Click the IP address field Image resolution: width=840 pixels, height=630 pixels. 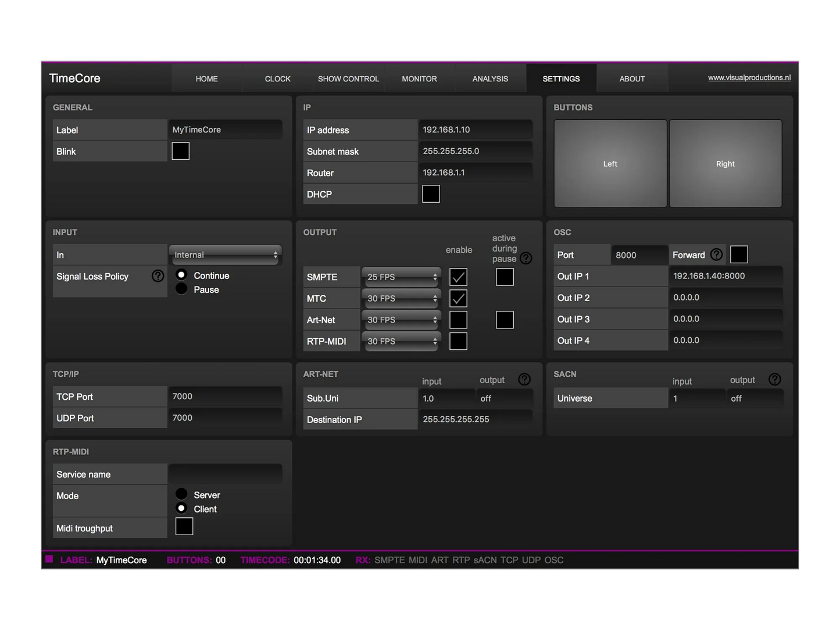pyautogui.click(x=476, y=130)
